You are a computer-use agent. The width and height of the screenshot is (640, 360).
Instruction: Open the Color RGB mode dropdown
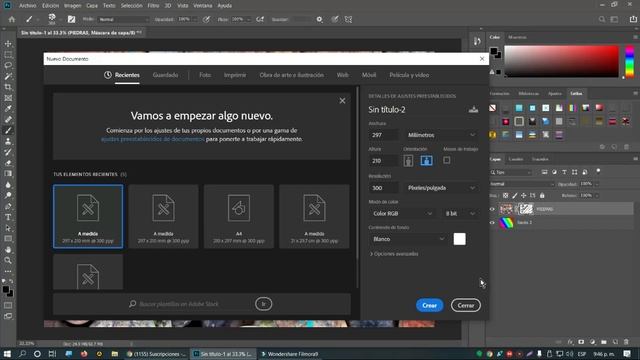402,213
